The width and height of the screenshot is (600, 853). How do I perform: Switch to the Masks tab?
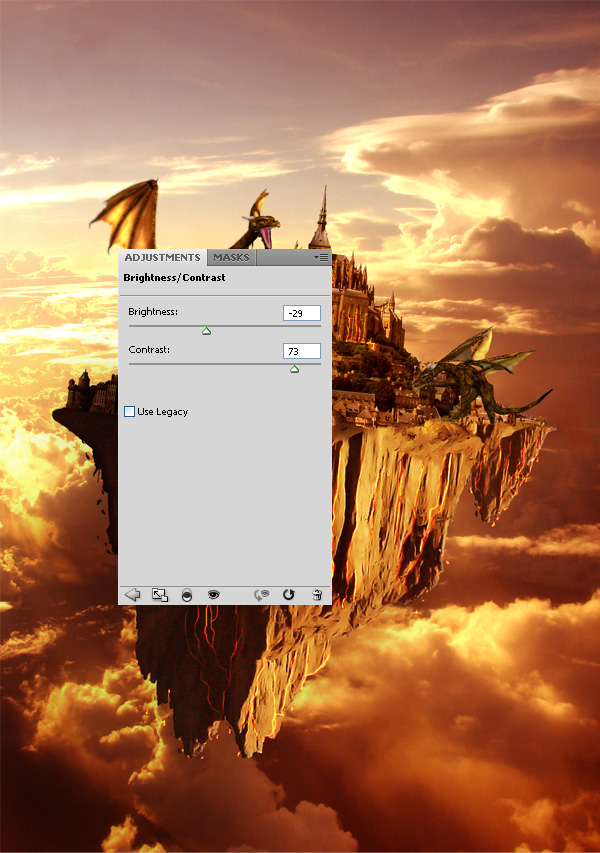pos(231,257)
